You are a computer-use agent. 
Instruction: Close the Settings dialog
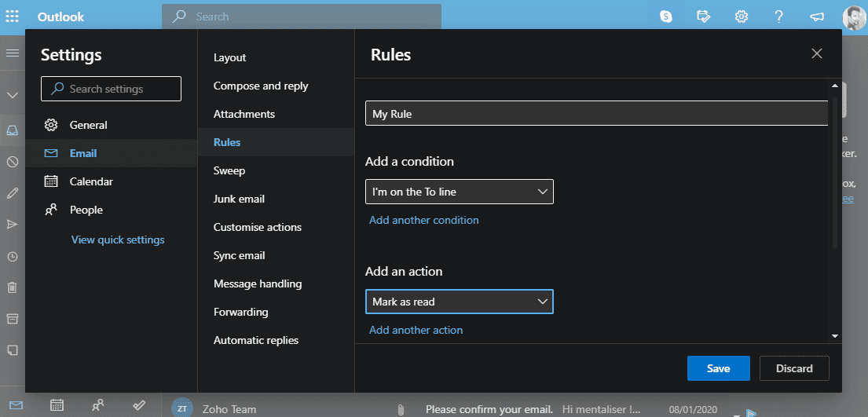(816, 53)
